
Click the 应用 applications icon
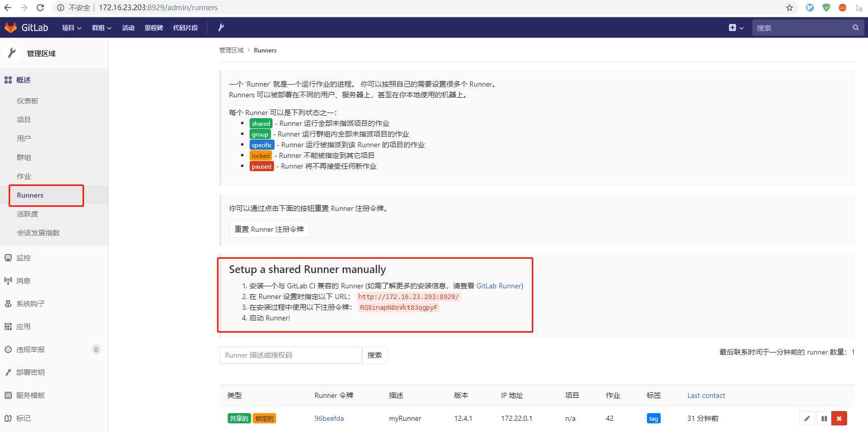[x=8, y=327]
